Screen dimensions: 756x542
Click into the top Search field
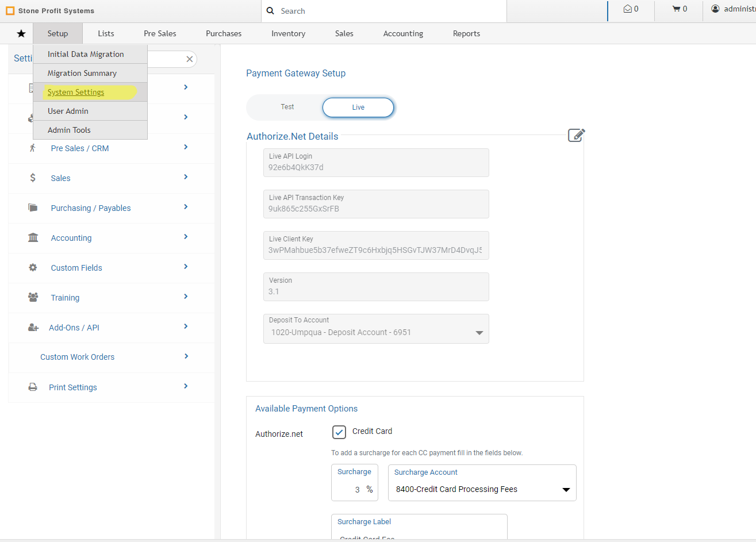pyautogui.click(x=384, y=11)
